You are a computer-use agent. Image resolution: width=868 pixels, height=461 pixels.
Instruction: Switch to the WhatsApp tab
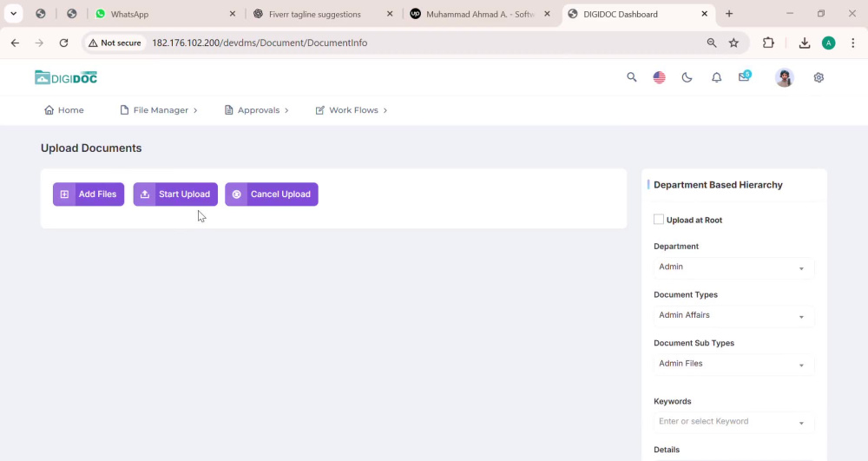(164, 14)
